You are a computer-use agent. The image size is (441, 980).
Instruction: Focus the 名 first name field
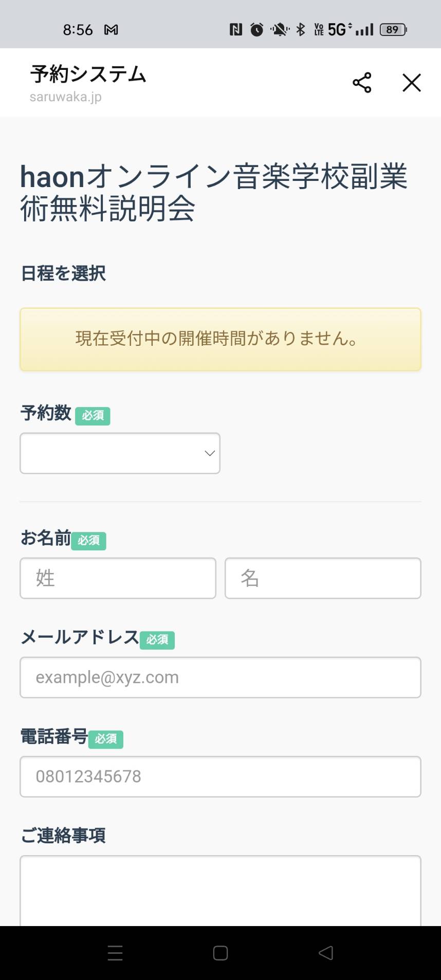(323, 578)
